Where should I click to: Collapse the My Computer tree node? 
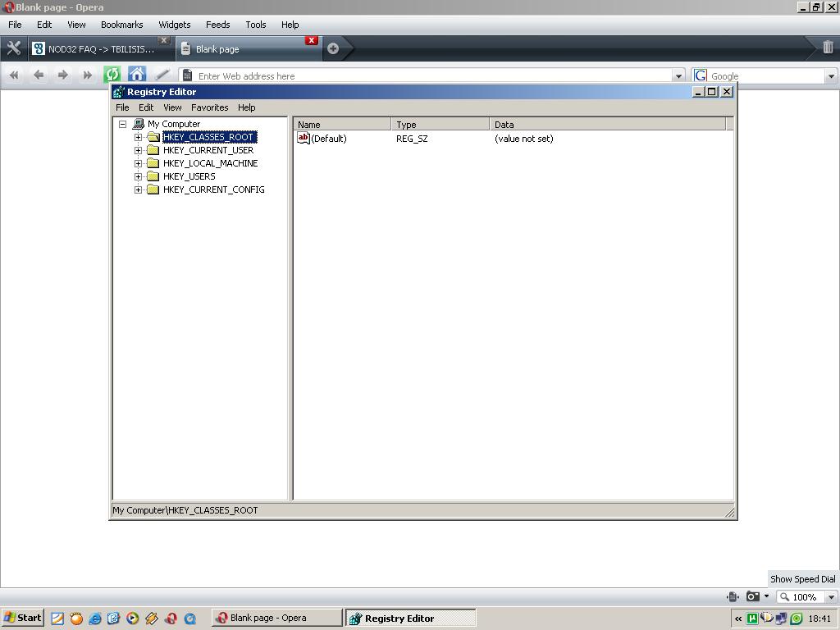122,124
